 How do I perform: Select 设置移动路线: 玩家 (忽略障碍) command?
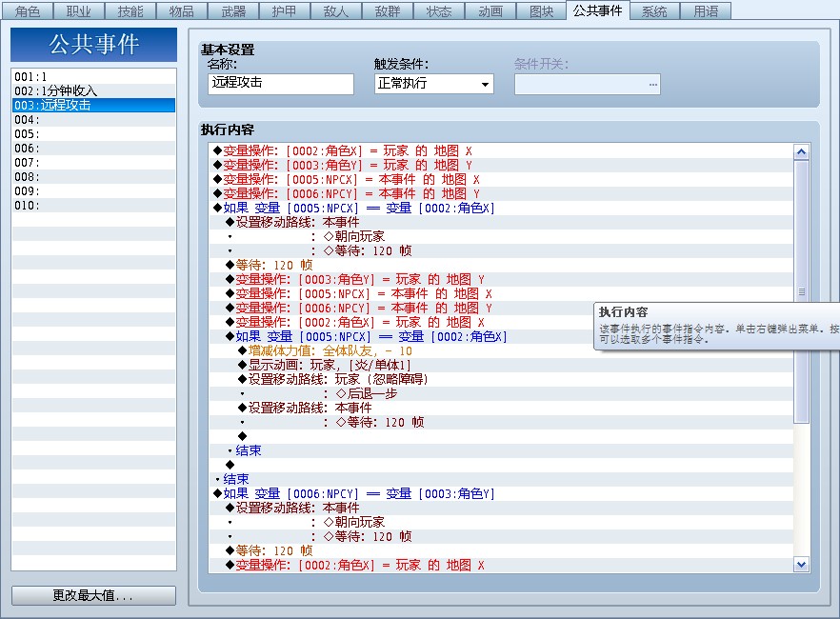pyautogui.click(x=501, y=379)
